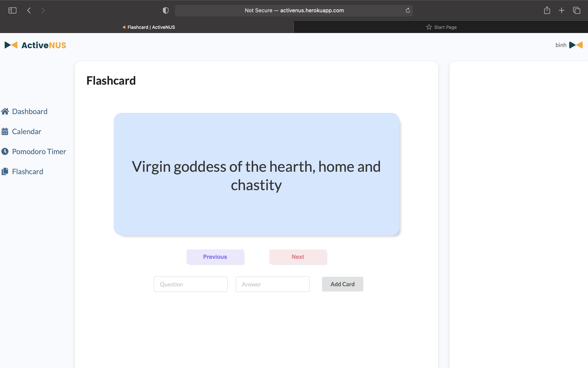
Task: Click the binh username label
Action: 561,45
